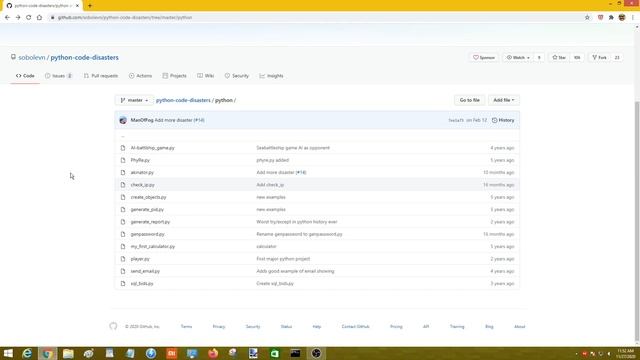Open the browser extensions puzzle icon
This screenshot has width=640, height=360.
pyautogui.click(x=611, y=18)
